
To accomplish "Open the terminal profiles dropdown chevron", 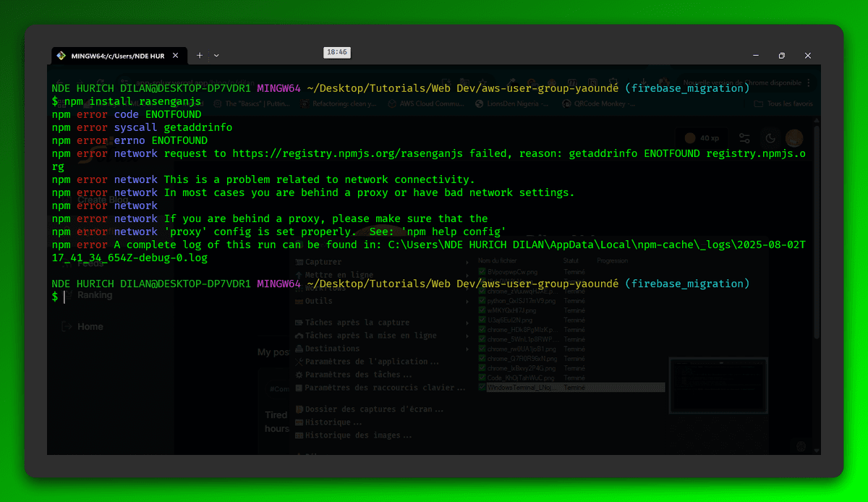I will pyautogui.click(x=216, y=56).
